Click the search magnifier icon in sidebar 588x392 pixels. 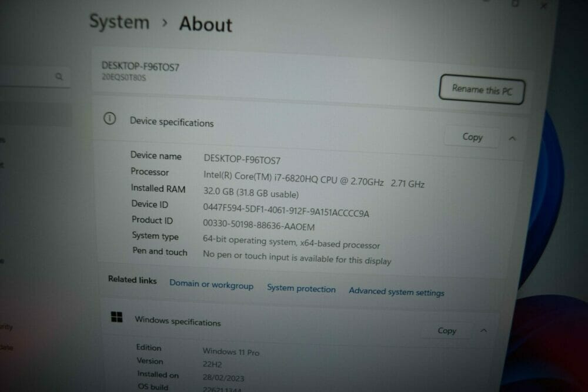[59, 76]
